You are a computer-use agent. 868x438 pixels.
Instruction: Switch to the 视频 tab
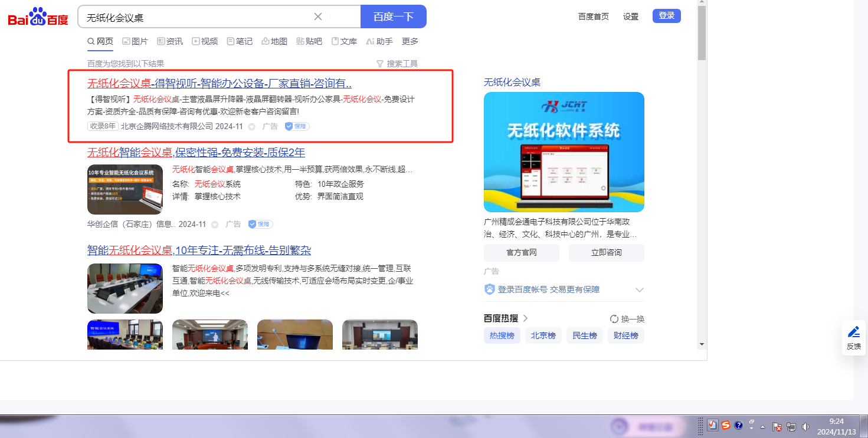pos(205,41)
